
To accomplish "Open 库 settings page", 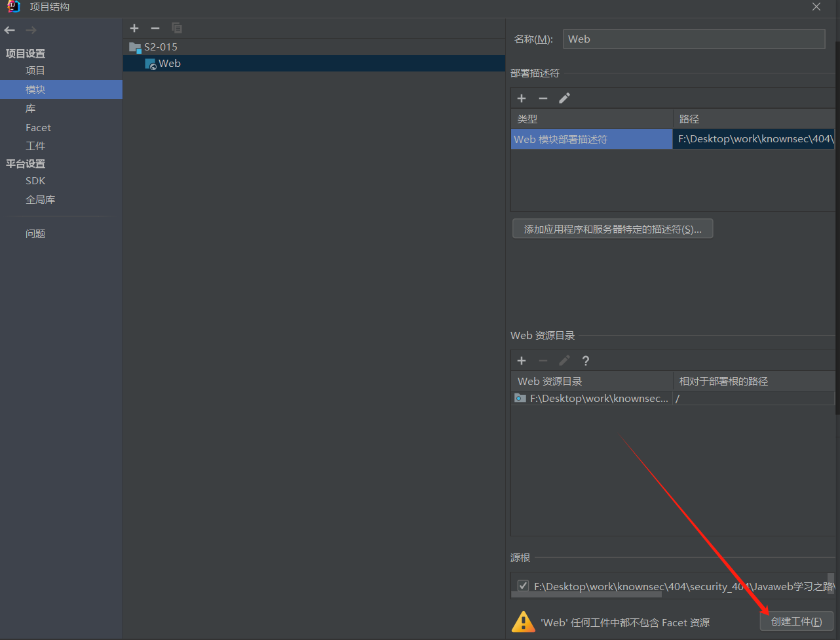I will tap(31, 108).
